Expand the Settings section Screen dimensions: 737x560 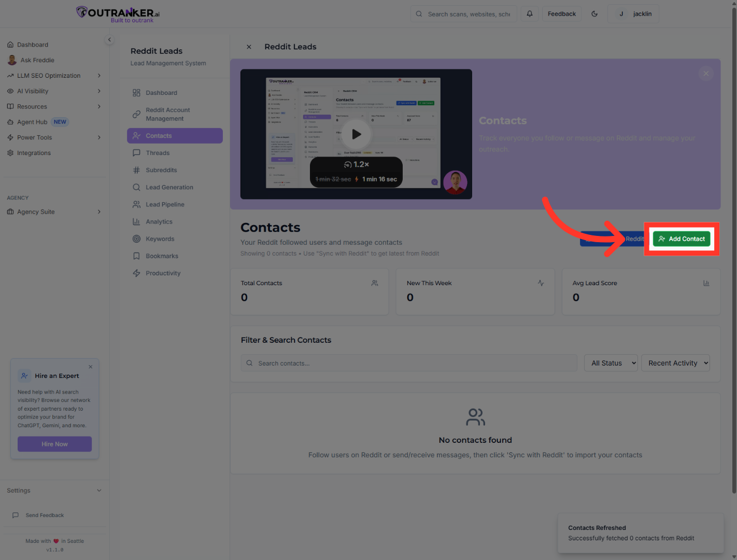[x=54, y=491]
